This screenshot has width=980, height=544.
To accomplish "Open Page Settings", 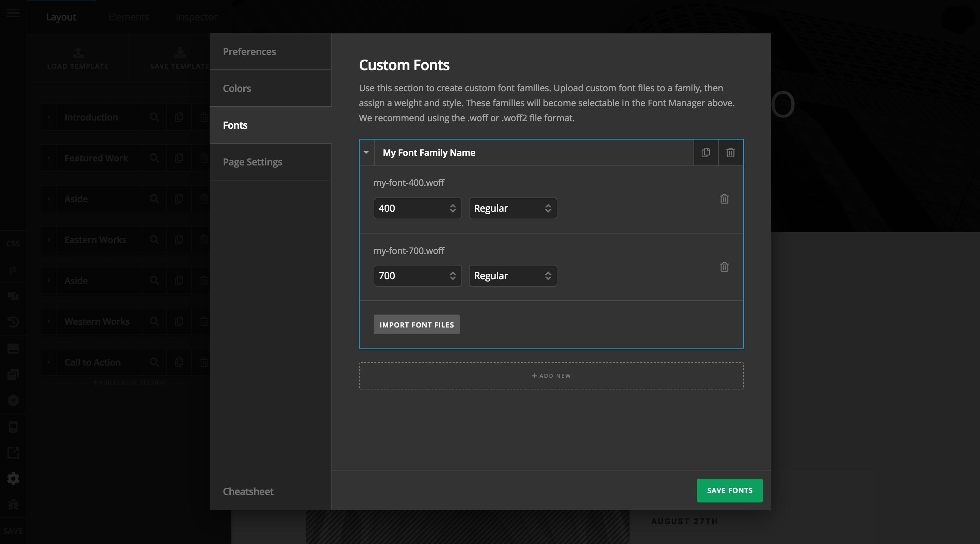I will (252, 162).
